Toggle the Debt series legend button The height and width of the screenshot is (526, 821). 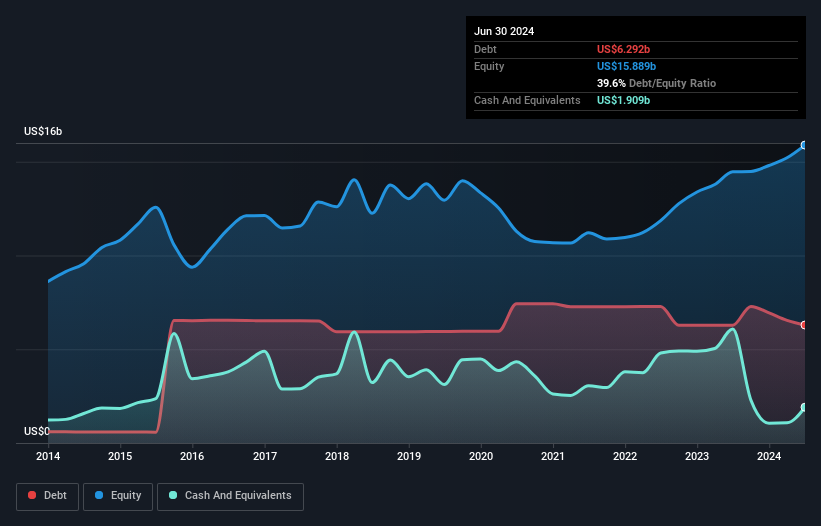(x=47, y=496)
